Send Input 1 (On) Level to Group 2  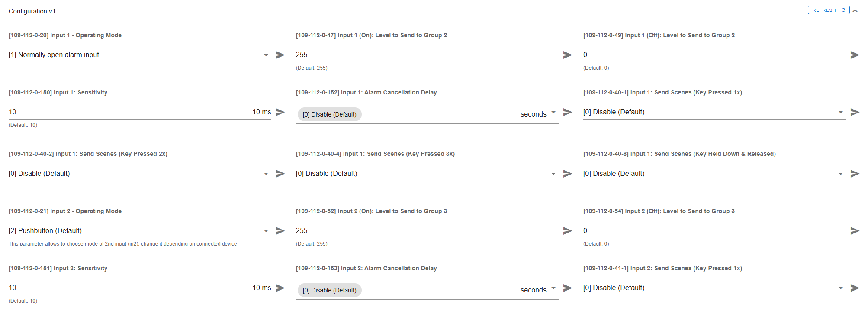[568, 55]
